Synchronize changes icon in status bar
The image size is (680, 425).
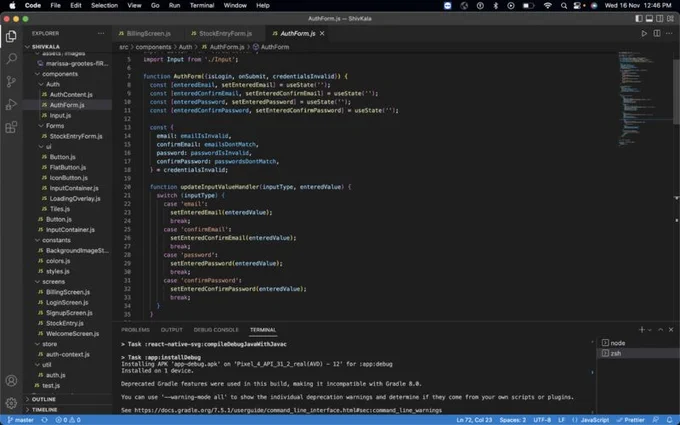tap(44, 420)
